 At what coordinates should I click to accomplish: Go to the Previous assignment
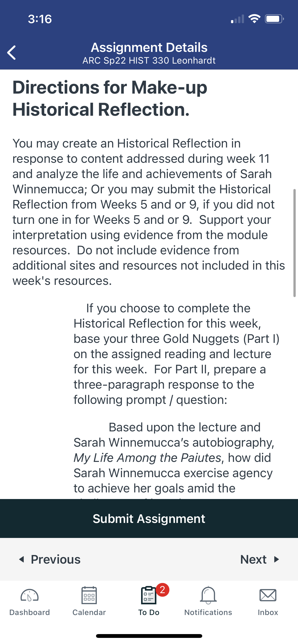point(50,559)
